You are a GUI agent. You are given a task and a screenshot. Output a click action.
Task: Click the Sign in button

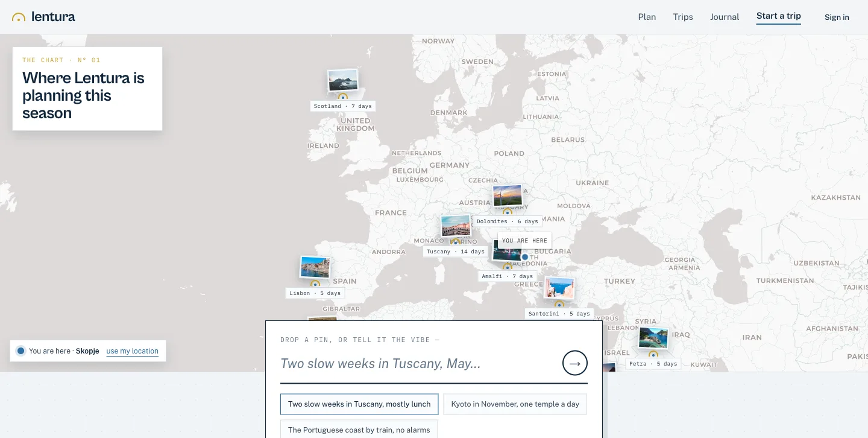click(x=837, y=17)
